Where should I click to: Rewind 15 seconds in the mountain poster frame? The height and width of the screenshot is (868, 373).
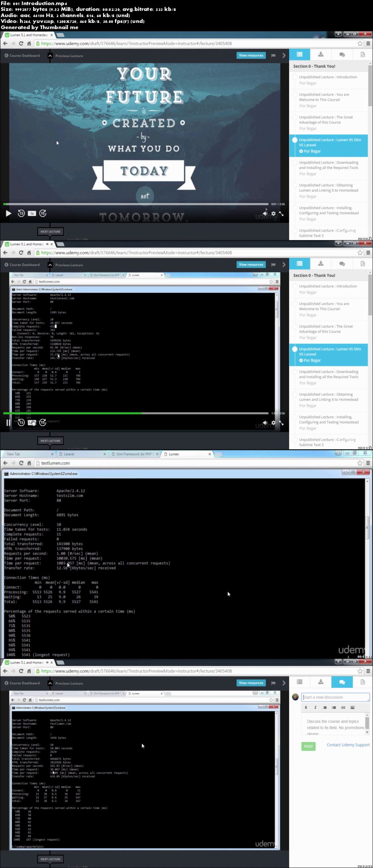(21, 214)
